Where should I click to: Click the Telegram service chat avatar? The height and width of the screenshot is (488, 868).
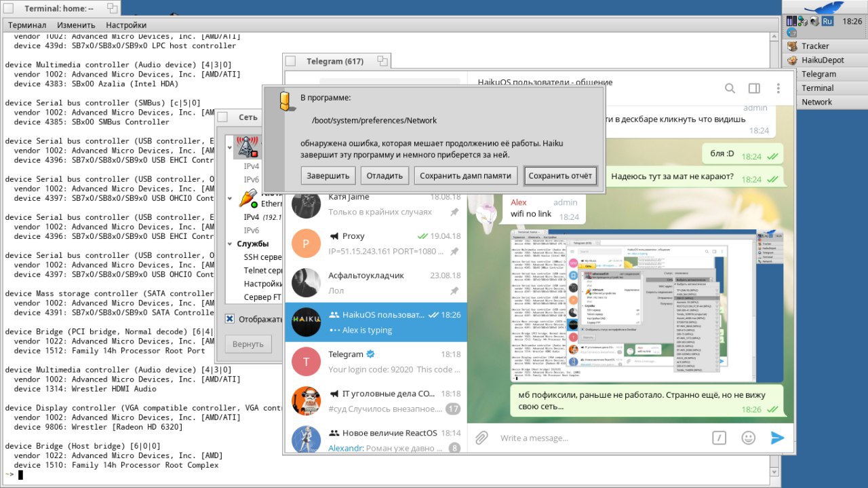click(306, 361)
